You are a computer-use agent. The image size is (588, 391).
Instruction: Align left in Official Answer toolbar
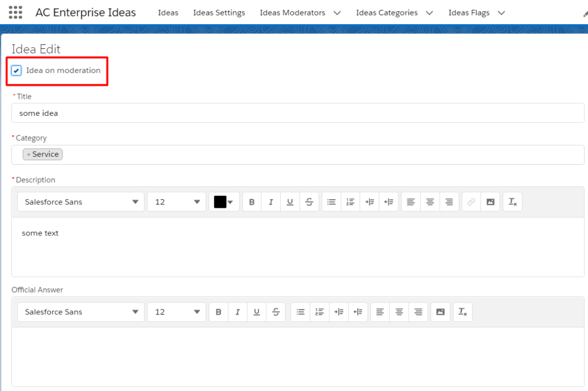[380, 312]
